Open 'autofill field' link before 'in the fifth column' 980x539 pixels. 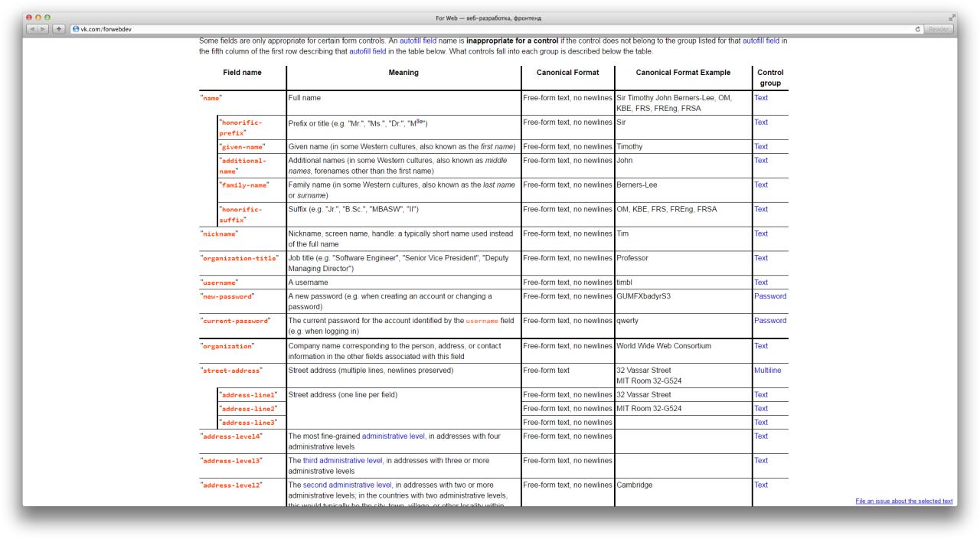[x=761, y=41]
